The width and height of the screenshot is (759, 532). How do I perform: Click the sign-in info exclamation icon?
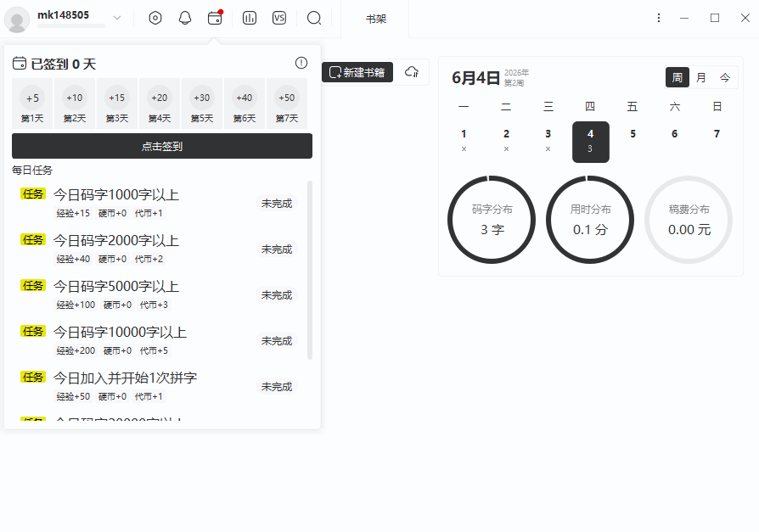tap(301, 63)
